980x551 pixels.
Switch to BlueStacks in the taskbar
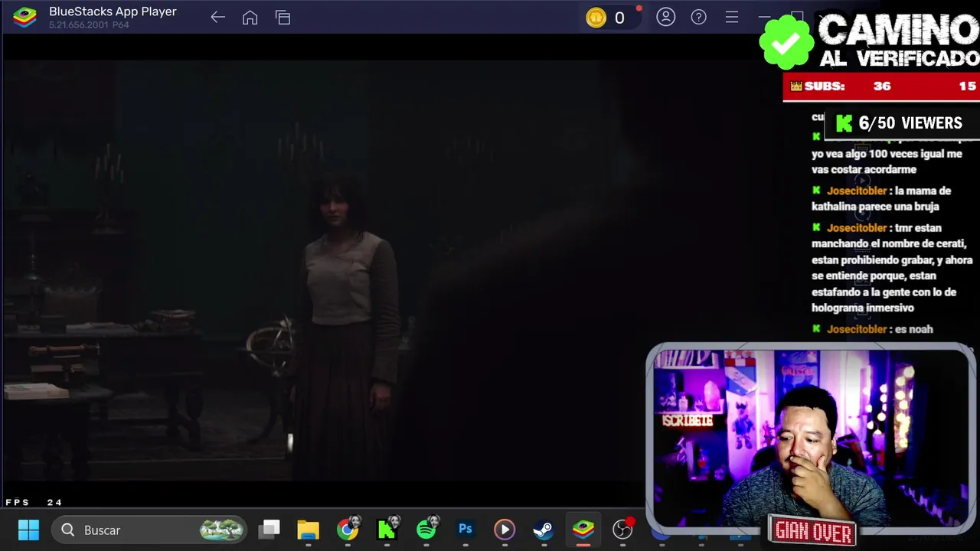pyautogui.click(x=583, y=529)
